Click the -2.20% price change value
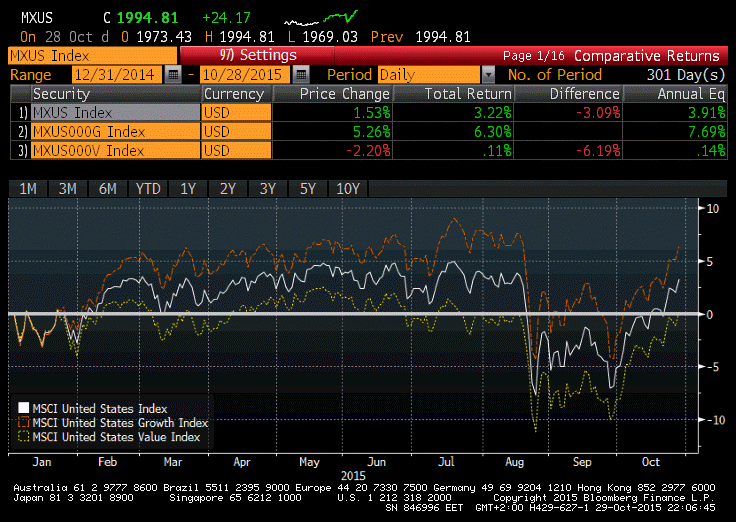This screenshot has width=736, height=522. click(x=368, y=151)
